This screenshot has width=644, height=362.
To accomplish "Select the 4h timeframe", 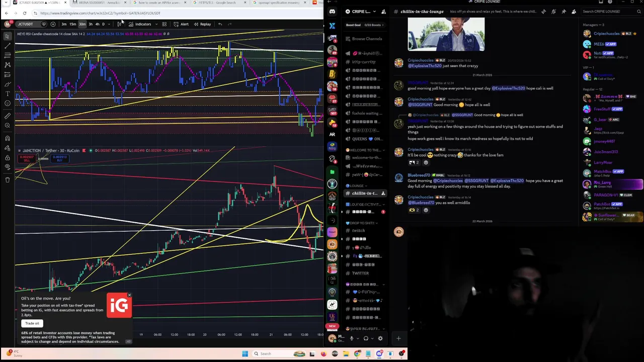I will [x=97, y=24].
